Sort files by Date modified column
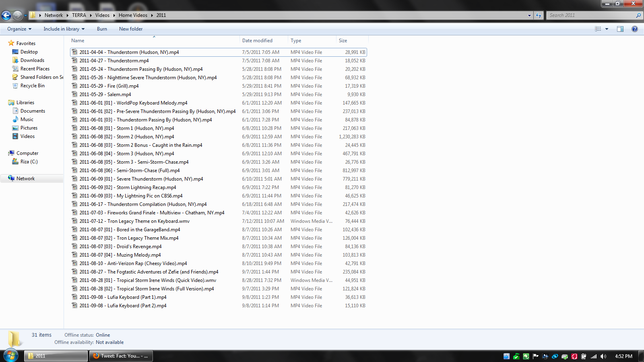644x362 pixels. pos(257,41)
